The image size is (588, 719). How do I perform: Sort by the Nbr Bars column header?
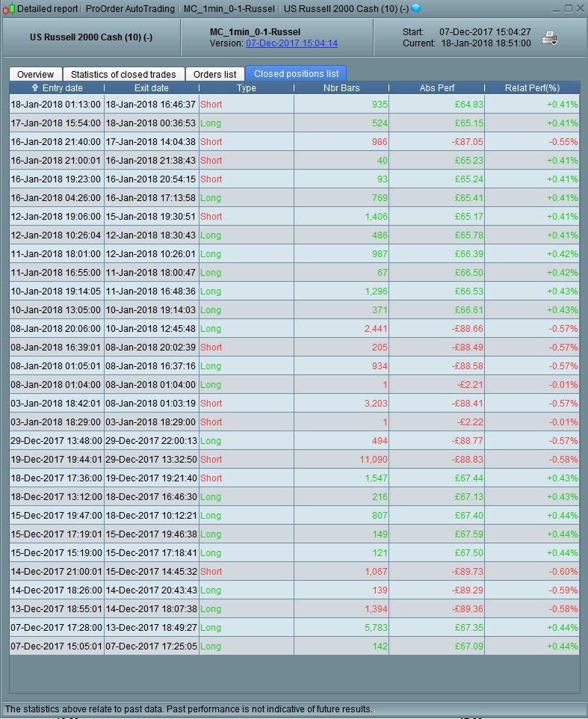341,88
